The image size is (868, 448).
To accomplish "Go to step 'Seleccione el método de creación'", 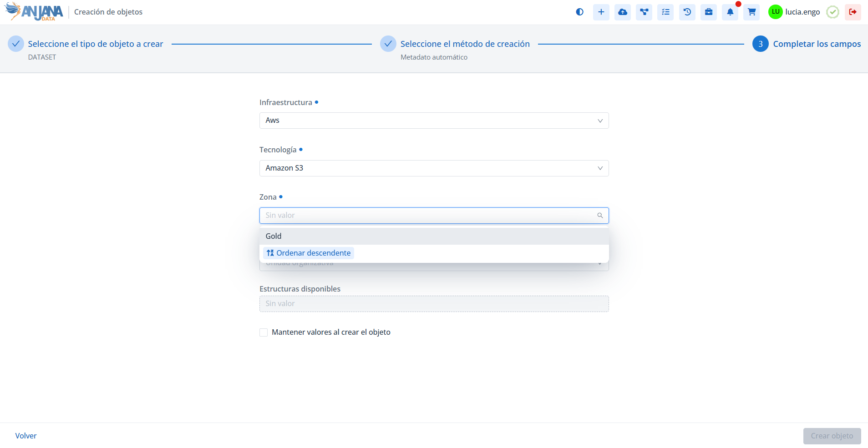I will (x=464, y=44).
